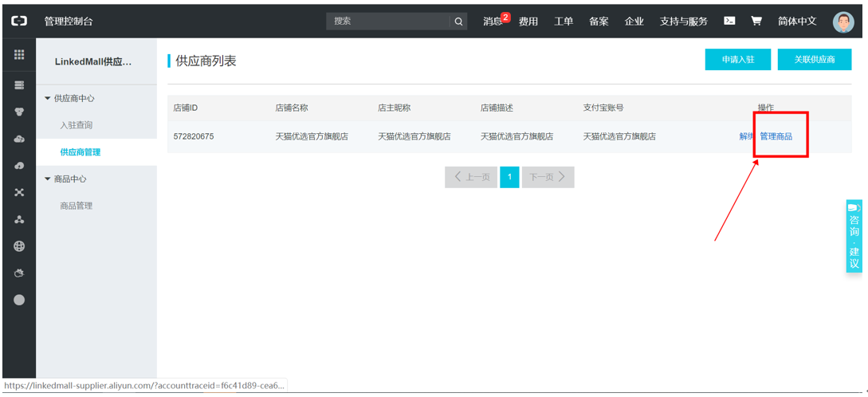Image resolution: width=868 pixels, height=397 pixels.
Task: Select 供应商管理 in the sidebar
Action: pos(81,152)
